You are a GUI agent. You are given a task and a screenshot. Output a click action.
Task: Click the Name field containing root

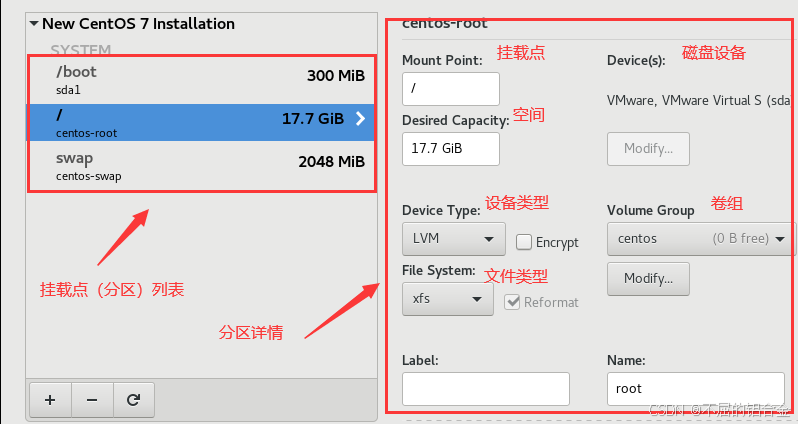(696, 389)
